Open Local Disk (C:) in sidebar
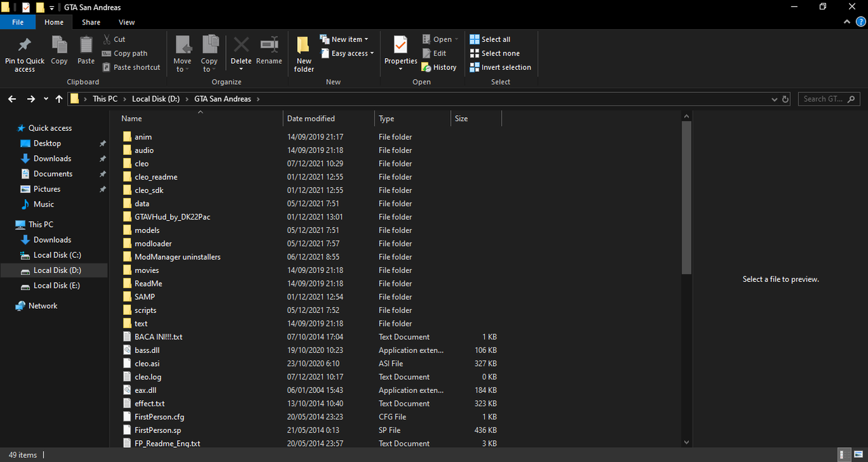 click(57, 255)
